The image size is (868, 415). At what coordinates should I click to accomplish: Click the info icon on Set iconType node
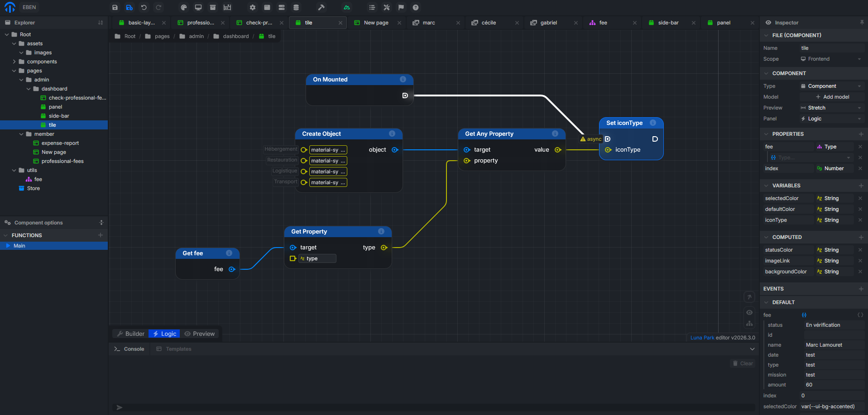[653, 123]
